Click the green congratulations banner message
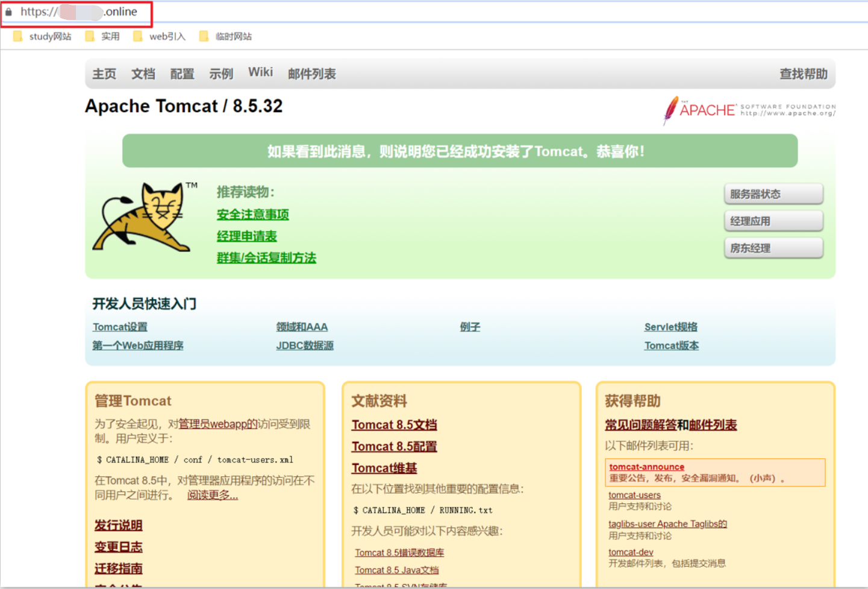 coord(460,151)
